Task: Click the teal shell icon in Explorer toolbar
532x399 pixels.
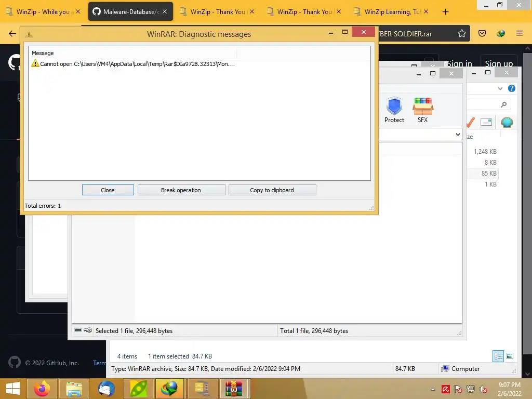Action: [x=507, y=122]
